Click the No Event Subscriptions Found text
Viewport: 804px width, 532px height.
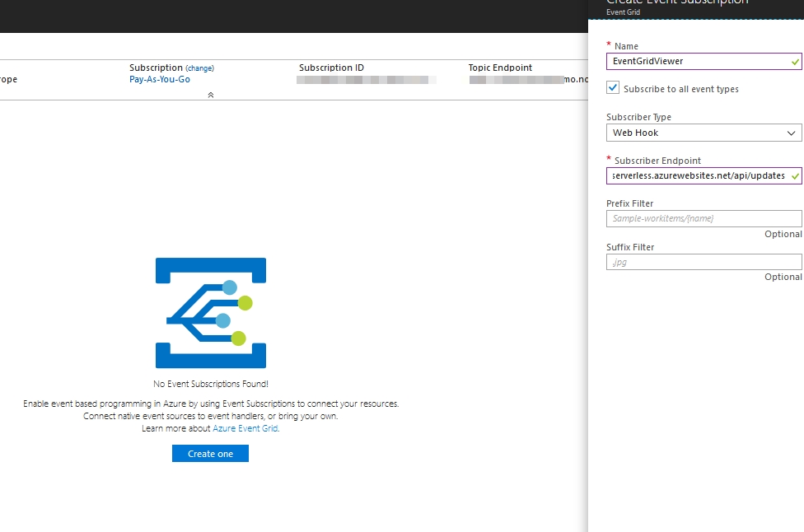[x=211, y=384]
